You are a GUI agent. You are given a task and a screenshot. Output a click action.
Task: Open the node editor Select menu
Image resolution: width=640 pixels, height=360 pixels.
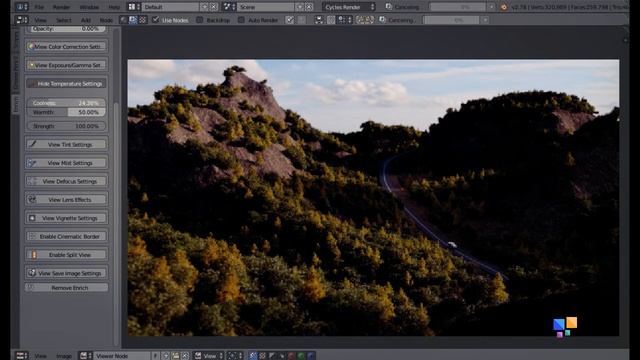(64, 20)
